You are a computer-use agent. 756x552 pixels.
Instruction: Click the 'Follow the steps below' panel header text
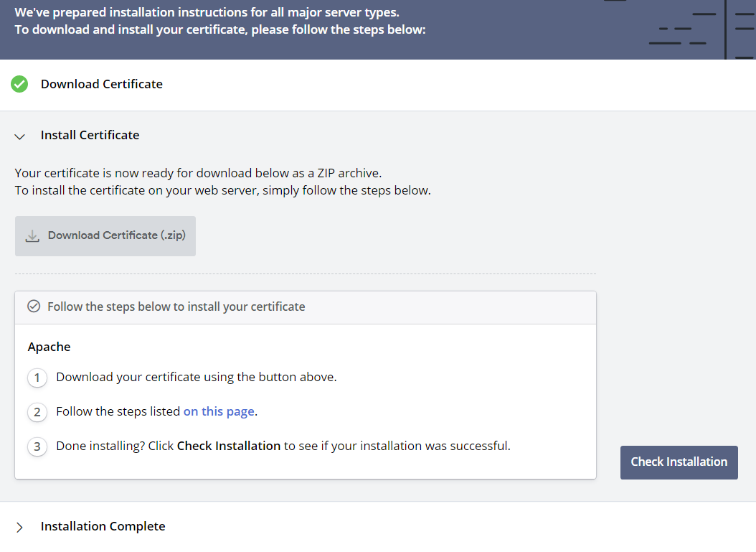[176, 307]
